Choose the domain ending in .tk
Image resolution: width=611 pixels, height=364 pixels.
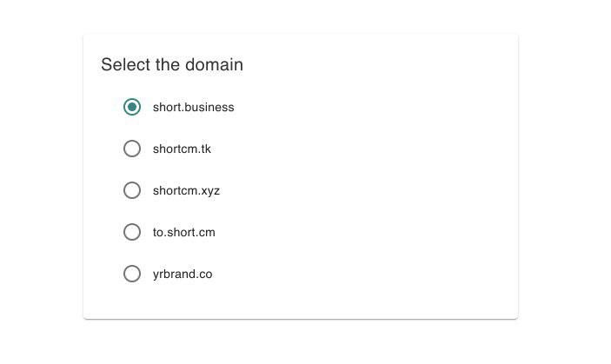pos(132,149)
